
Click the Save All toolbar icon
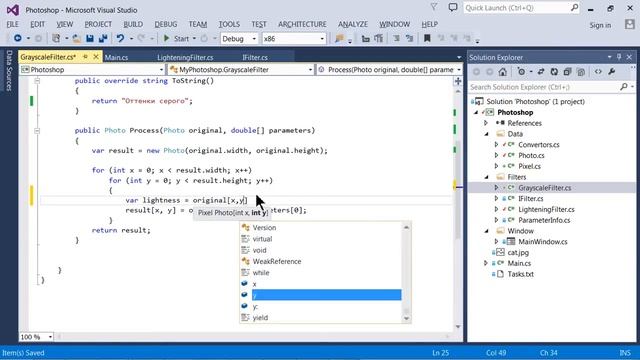[103, 38]
